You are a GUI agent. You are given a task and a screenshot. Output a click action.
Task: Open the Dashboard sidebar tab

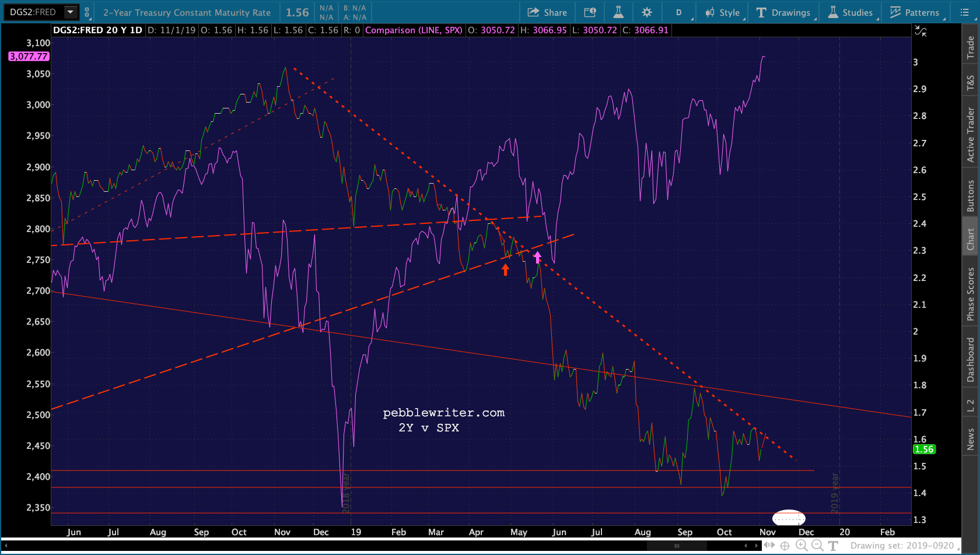971,360
